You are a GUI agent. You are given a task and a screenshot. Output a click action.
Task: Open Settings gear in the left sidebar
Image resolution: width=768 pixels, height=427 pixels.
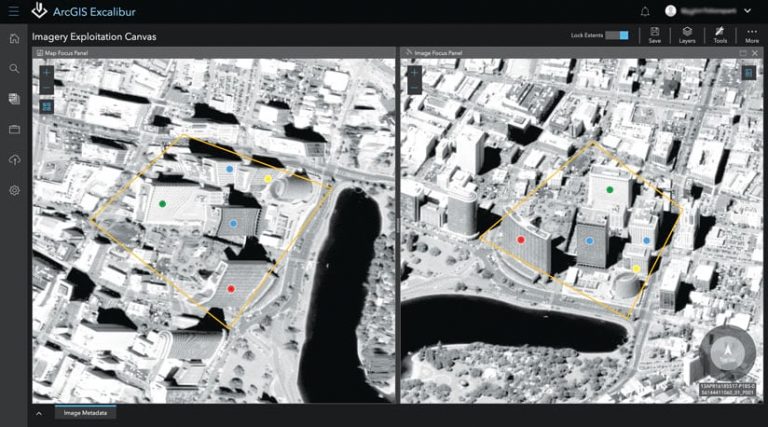click(14, 190)
